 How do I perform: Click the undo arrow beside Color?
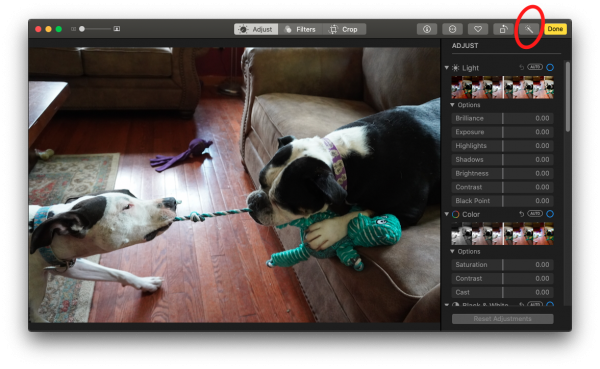pyautogui.click(x=521, y=214)
